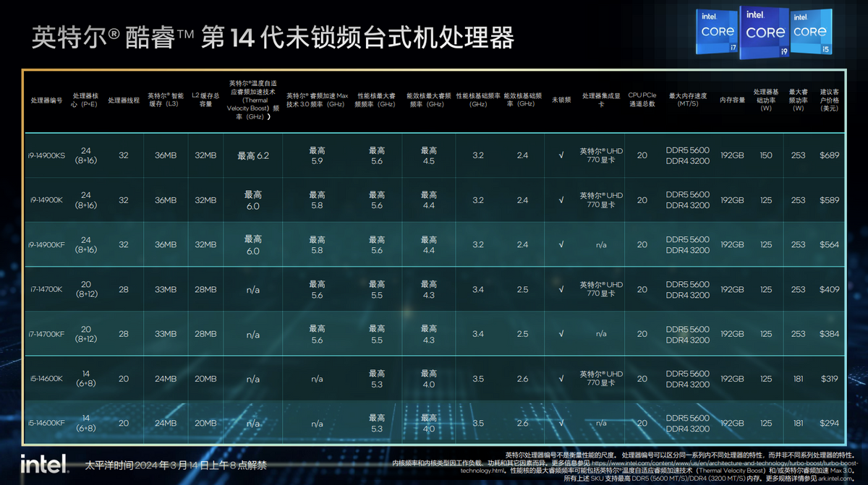
Task: Click the 20 (8+12) cores cell for i7-14700K
Action: point(85,290)
